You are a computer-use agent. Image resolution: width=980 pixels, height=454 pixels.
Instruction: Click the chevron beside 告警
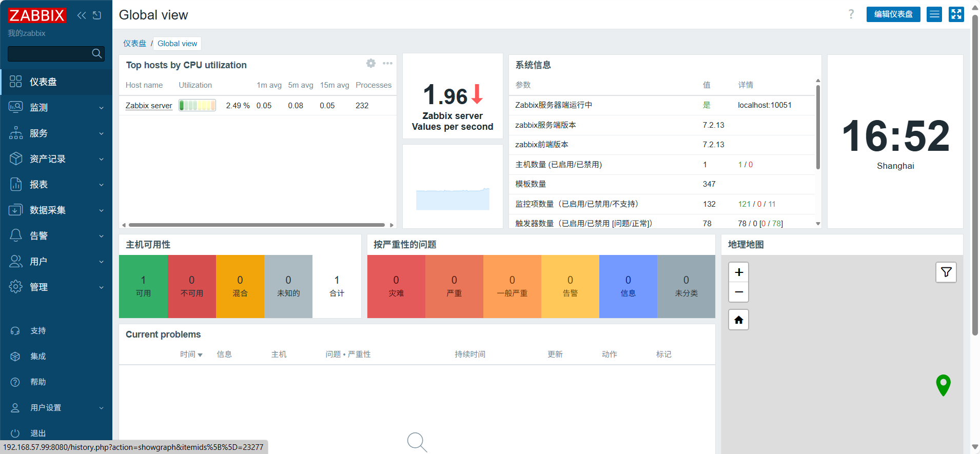pyautogui.click(x=101, y=236)
